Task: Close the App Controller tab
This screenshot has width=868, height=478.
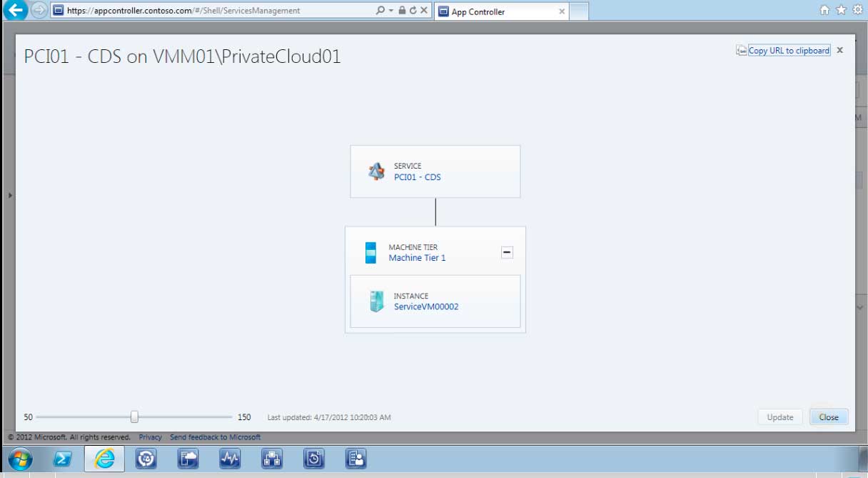Action: point(562,11)
